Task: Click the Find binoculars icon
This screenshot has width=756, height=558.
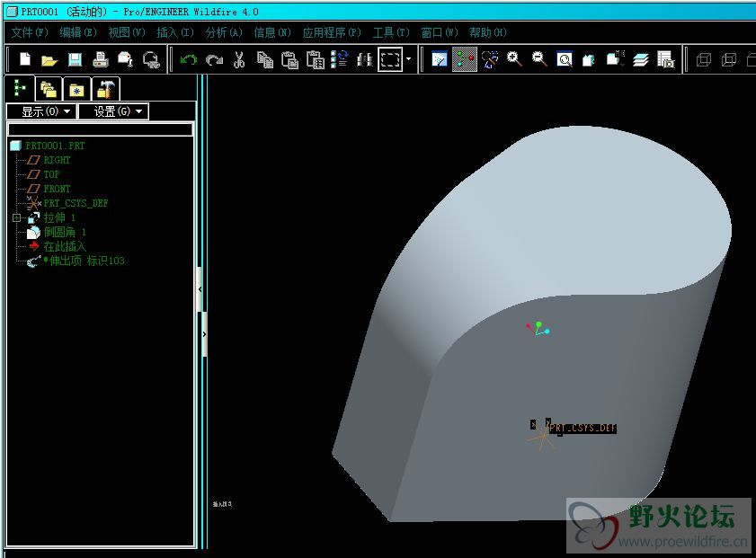Action: point(365,59)
